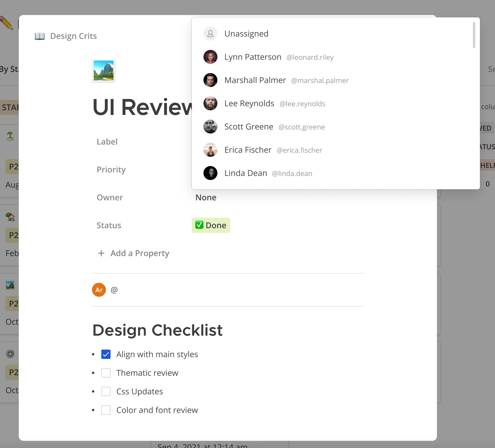Click the Label property name
The height and width of the screenshot is (448, 495).
point(107,142)
